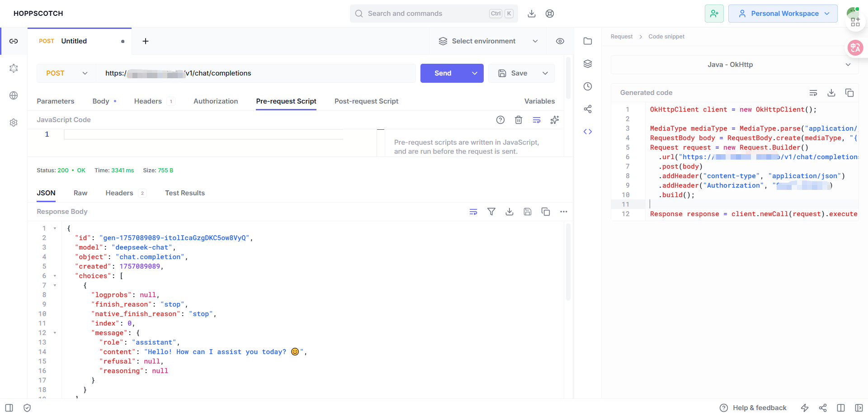Open the Collections folder icon in right sidebar
The height and width of the screenshot is (416, 868).
pyautogui.click(x=588, y=41)
